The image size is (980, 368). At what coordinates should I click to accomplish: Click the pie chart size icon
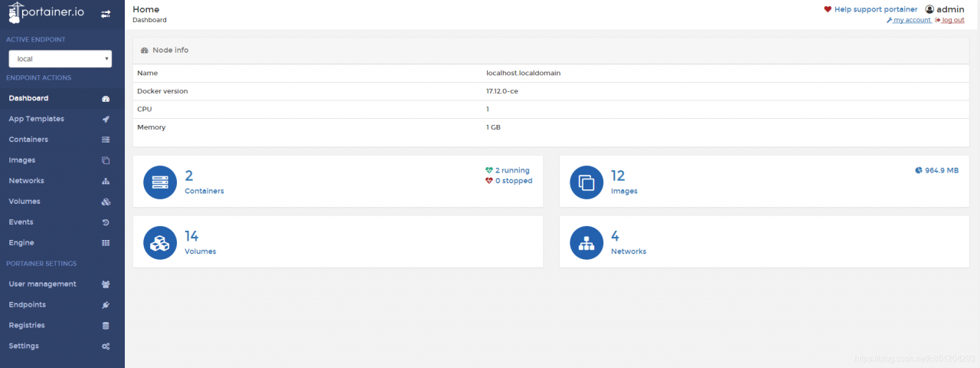pos(919,170)
